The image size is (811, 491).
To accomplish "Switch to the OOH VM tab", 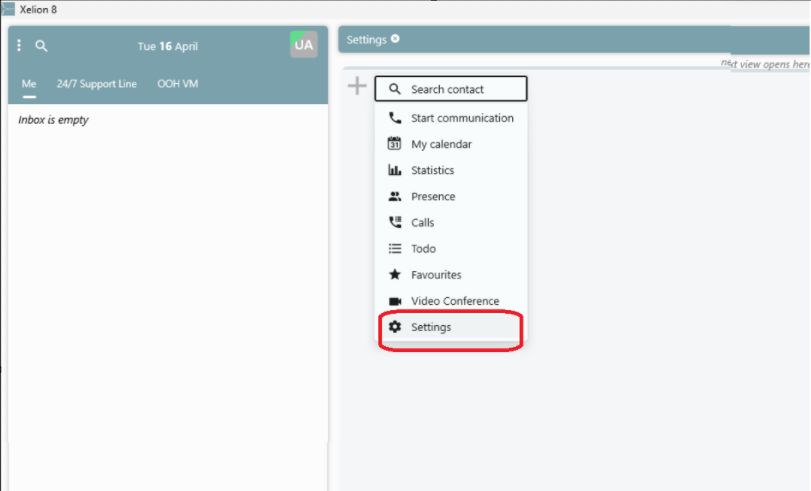I will (177, 84).
